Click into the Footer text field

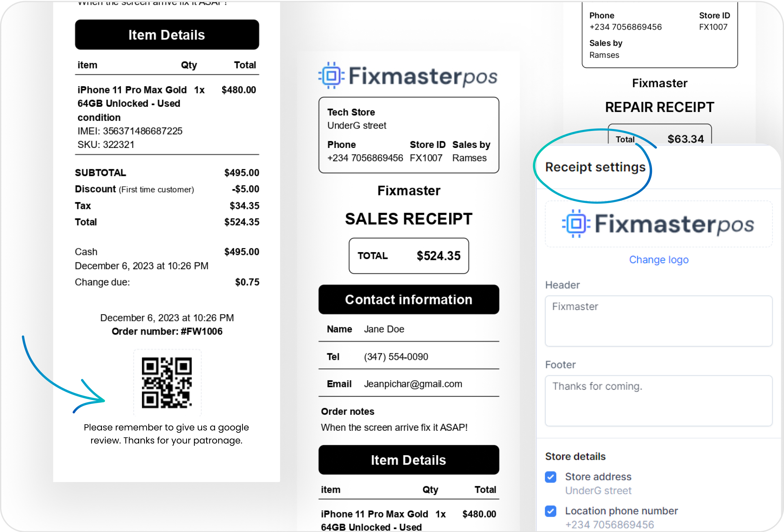[659, 400]
